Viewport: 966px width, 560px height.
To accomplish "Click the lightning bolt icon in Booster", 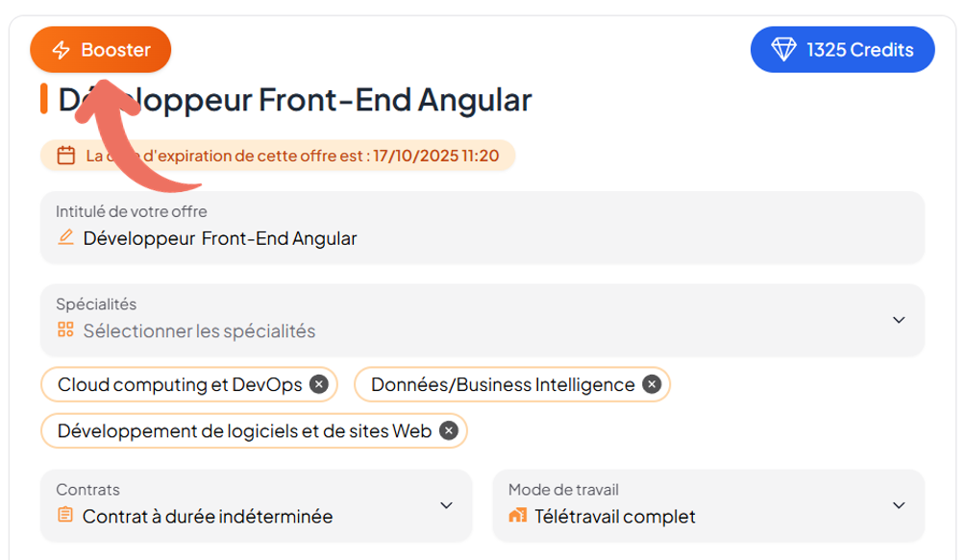I will pyautogui.click(x=62, y=50).
